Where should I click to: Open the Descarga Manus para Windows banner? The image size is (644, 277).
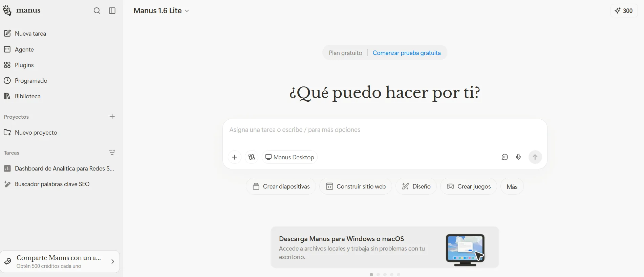click(385, 247)
